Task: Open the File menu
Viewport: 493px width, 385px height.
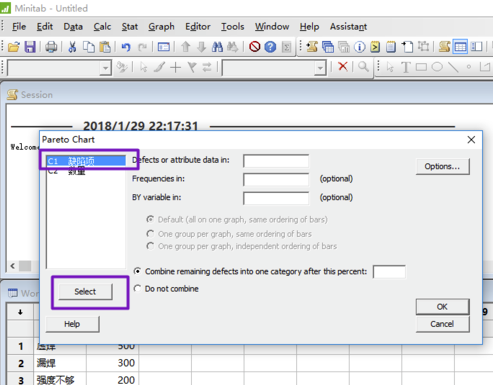Action: point(19,27)
